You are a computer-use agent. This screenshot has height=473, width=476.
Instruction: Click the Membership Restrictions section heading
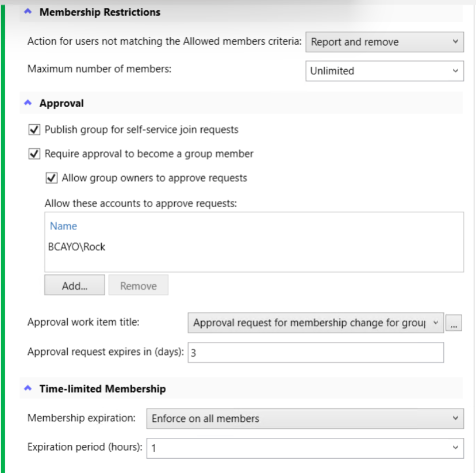click(100, 12)
